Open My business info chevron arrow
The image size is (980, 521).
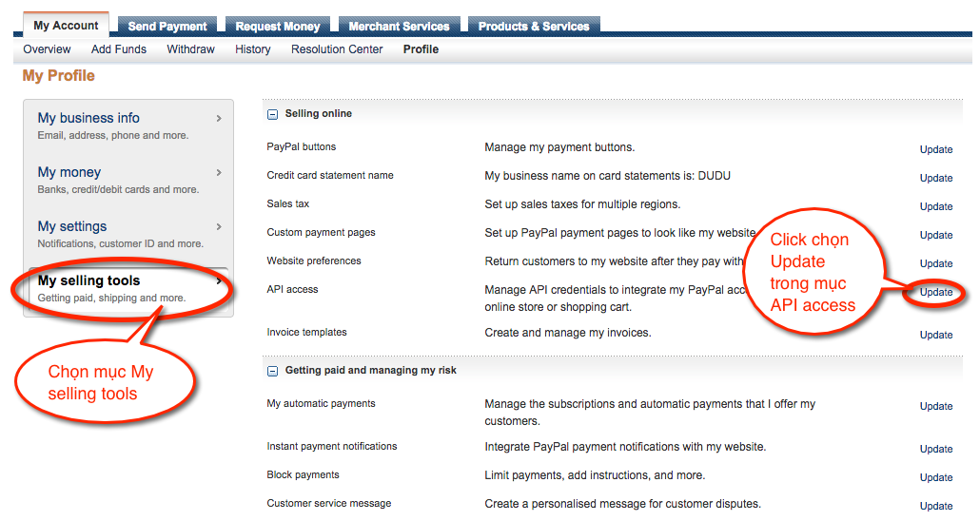tap(219, 118)
